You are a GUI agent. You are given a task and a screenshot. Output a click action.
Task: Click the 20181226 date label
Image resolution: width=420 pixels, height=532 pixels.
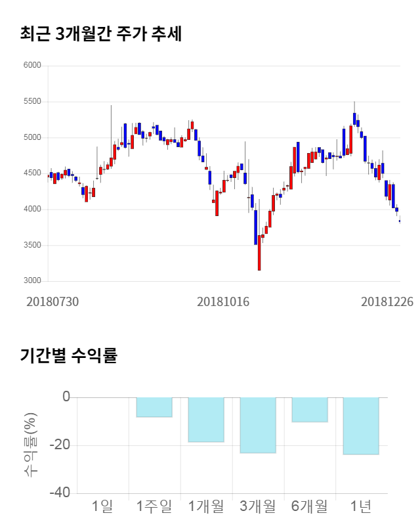point(387,301)
